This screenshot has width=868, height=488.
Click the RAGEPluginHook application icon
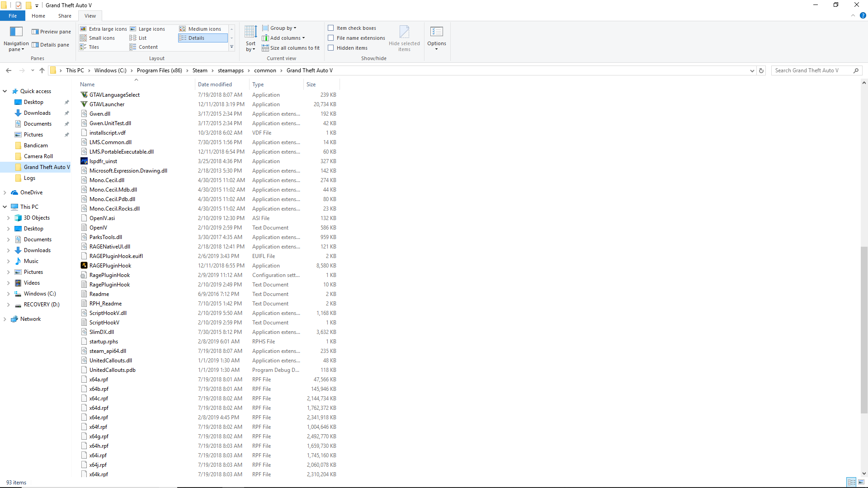click(x=84, y=266)
